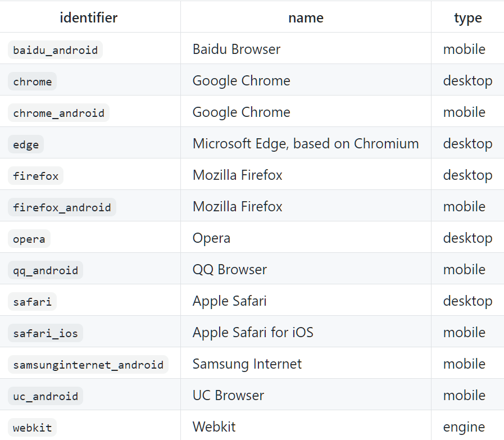The image size is (504, 440).
Task: Select firefox_android identifier cell
Action: pos(62,207)
